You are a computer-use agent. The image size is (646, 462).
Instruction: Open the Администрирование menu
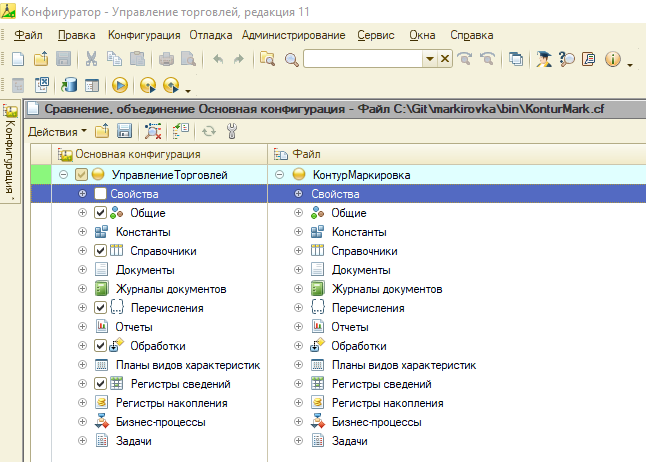[293, 35]
